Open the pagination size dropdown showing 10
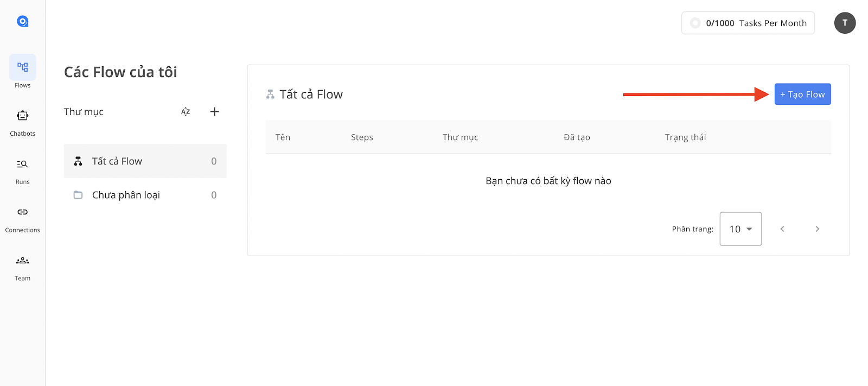 741,229
